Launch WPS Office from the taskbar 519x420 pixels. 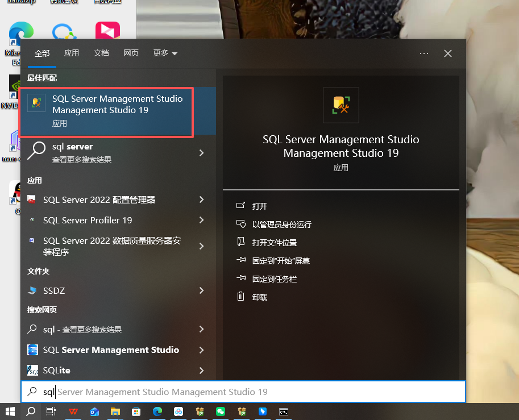73,411
